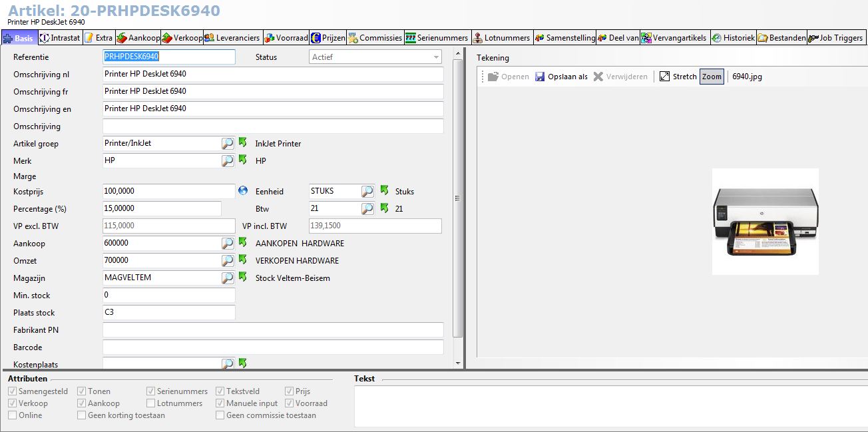Click the green arrow next to Printer/InkJet
The image size is (868, 432).
243,142
